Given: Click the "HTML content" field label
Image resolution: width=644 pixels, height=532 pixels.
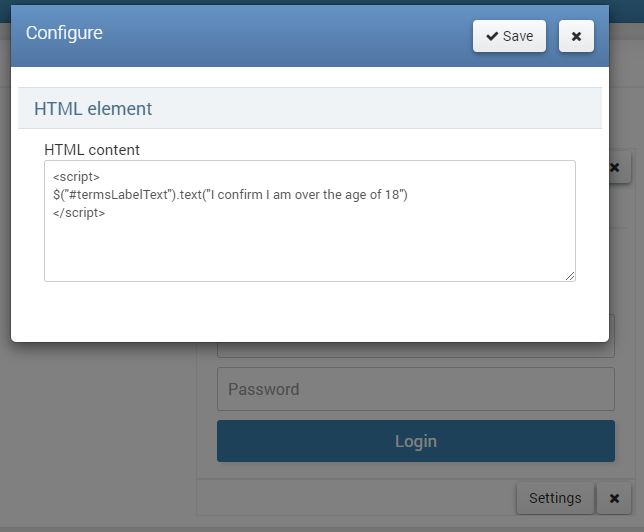Looking at the screenshot, I should 92,150.
